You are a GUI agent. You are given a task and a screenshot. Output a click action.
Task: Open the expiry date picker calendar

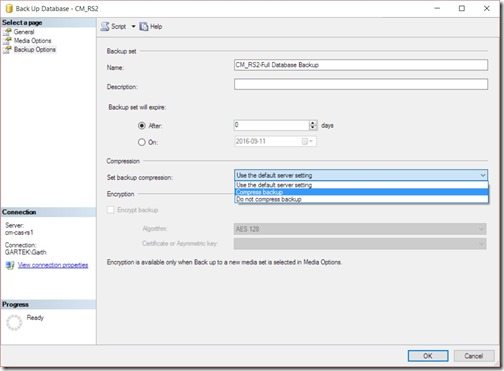307,142
